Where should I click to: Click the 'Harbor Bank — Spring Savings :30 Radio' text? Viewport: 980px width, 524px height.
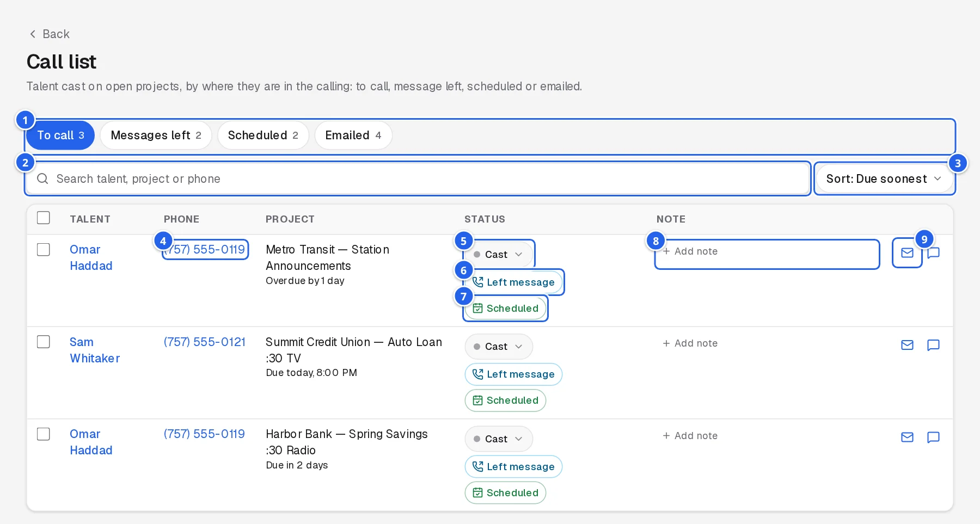[347, 442]
